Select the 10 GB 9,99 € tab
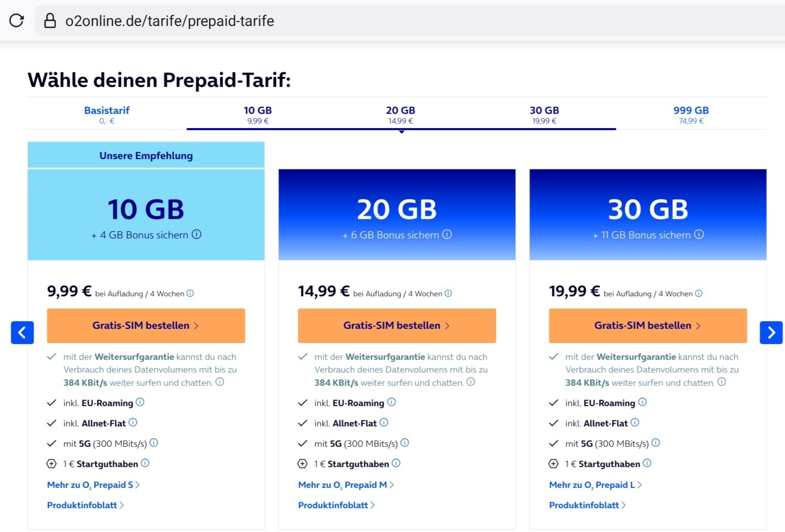The image size is (785, 532). click(258, 115)
